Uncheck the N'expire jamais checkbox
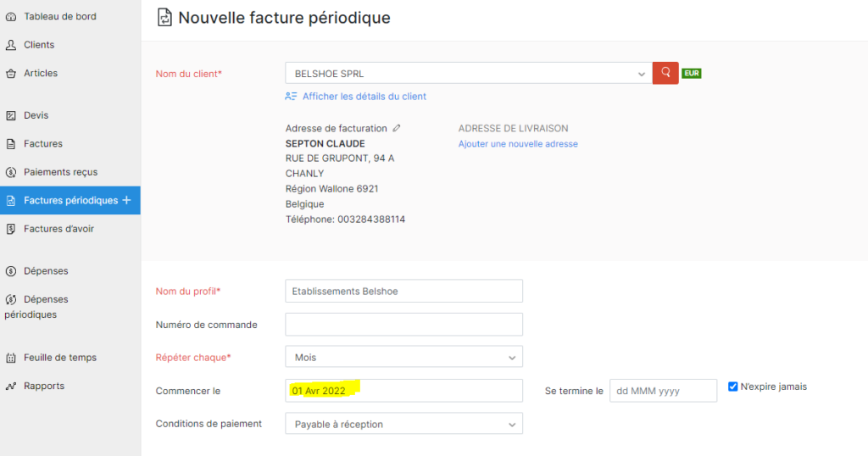The image size is (868, 456). point(733,386)
